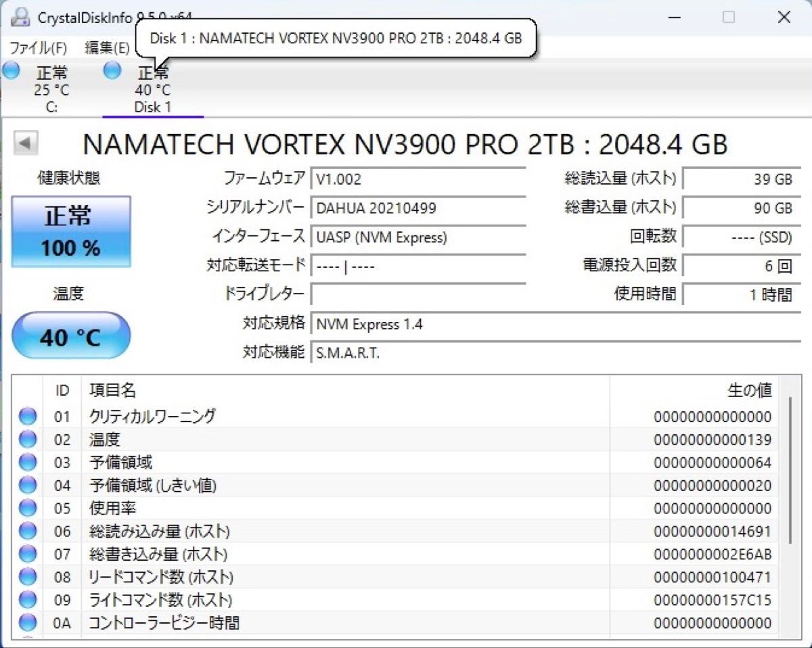Click status orb for 0A コントローラービジー時間
Viewport: 812px width, 648px height.
point(28,622)
